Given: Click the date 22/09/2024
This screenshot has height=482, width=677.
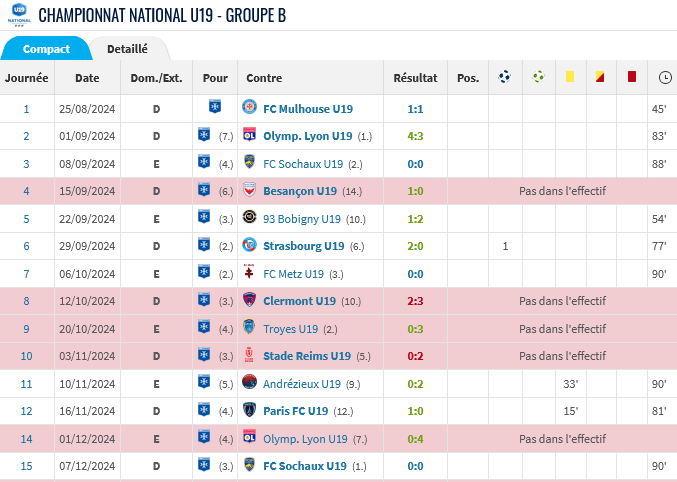Looking at the screenshot, I should (x=87, y=219).
